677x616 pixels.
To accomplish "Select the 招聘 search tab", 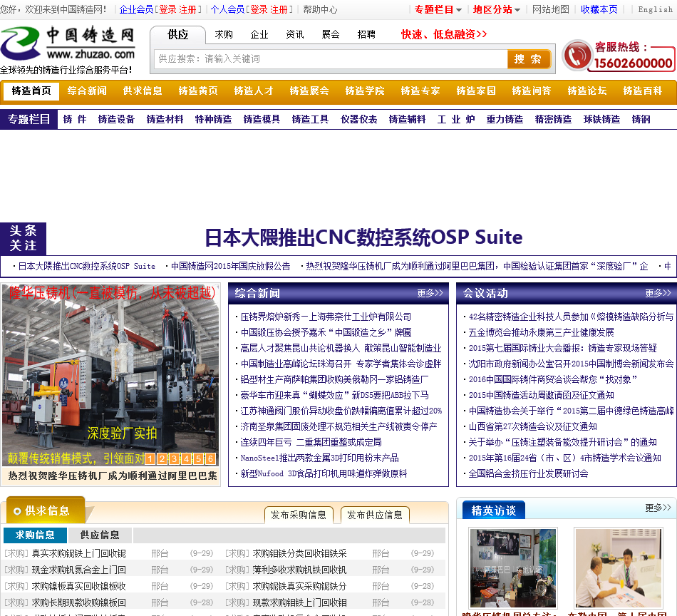I will click(366, 34).
